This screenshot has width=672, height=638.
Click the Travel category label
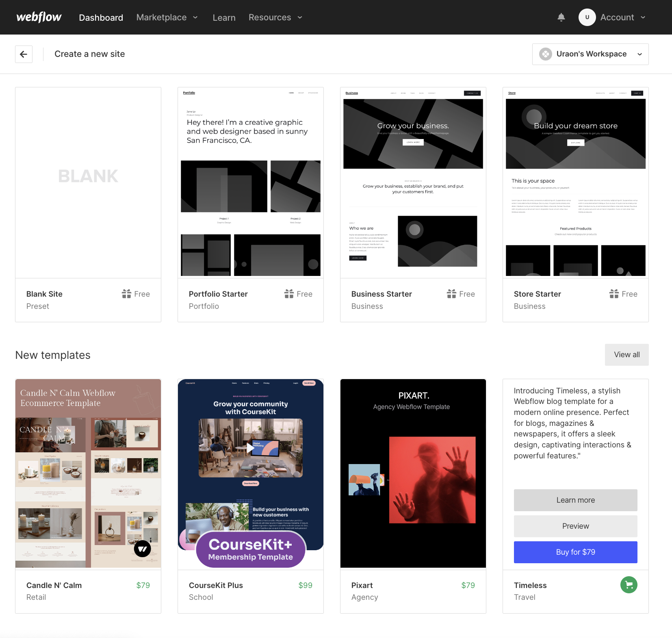525,597
